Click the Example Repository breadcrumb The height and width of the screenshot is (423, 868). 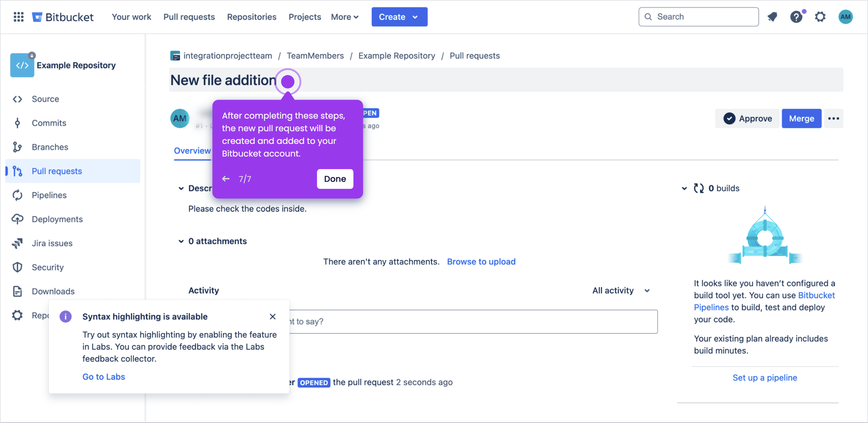[x=397, y=56]
